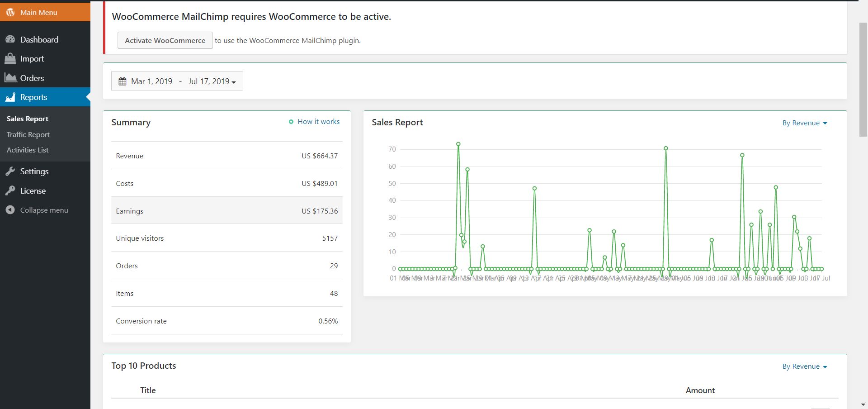
Task: Click the Orders chart icon
Action: click(10, 78)
